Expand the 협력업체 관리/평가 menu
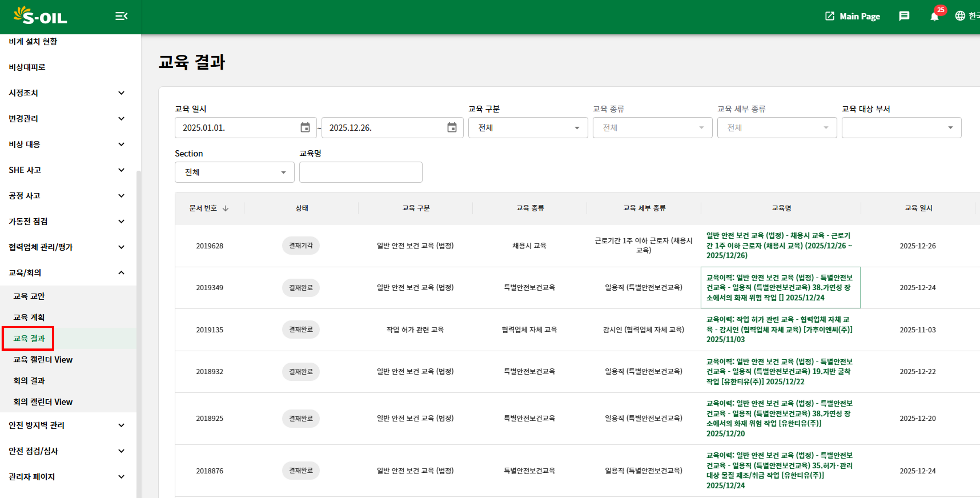The height and width of the screenshot is (498, 980). pyautogui.click(x=121, y=247)
